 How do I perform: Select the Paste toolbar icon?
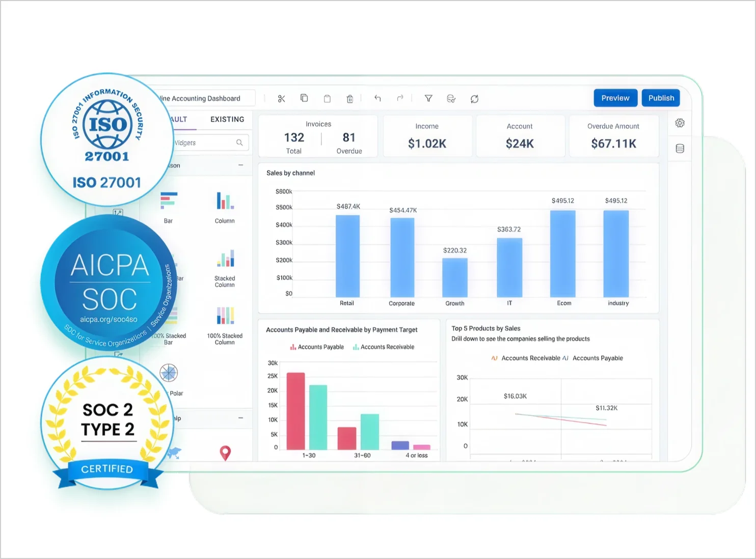tap(327, 98)
